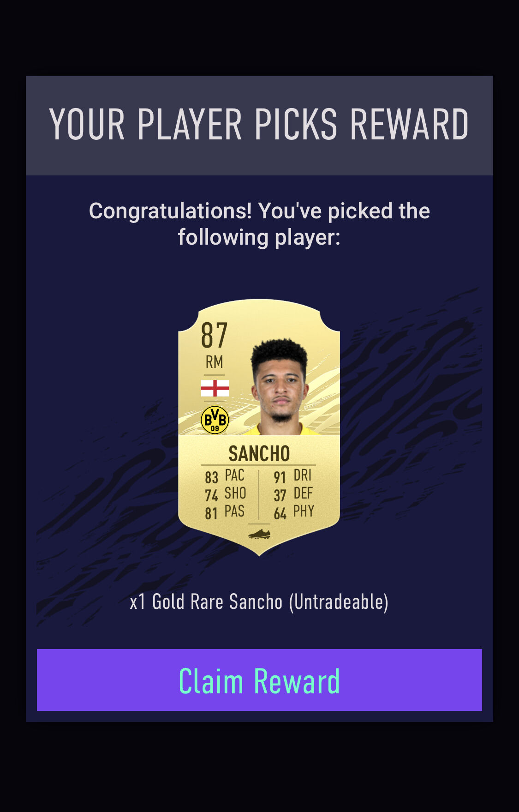
Task: Click the boot icon at card bottom
Action: (259, 534)
